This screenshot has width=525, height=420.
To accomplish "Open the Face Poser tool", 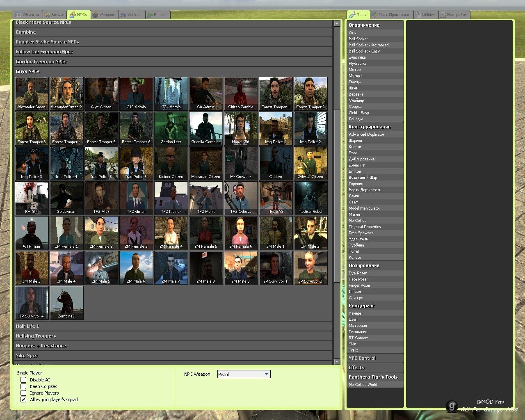I will 375,279.
